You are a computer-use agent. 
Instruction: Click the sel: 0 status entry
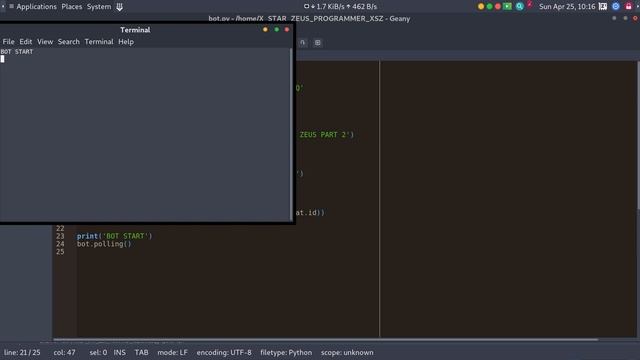(x=98, y=353)
